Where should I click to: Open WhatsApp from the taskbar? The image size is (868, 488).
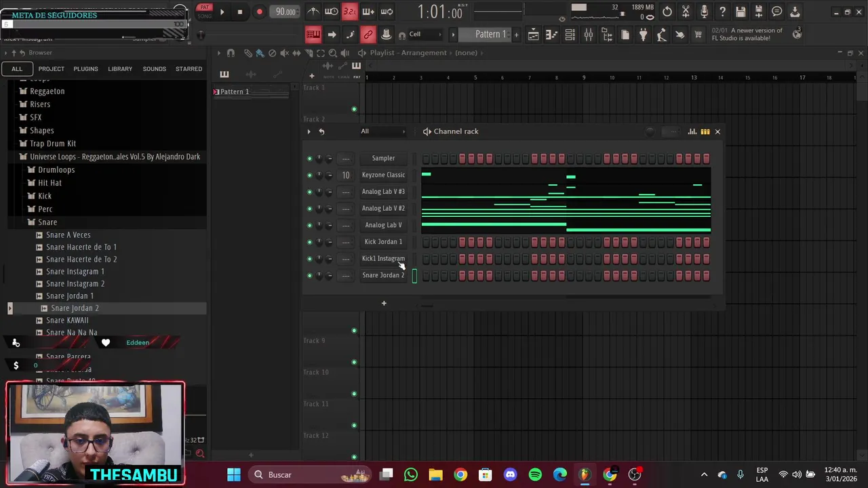(411, 474)
